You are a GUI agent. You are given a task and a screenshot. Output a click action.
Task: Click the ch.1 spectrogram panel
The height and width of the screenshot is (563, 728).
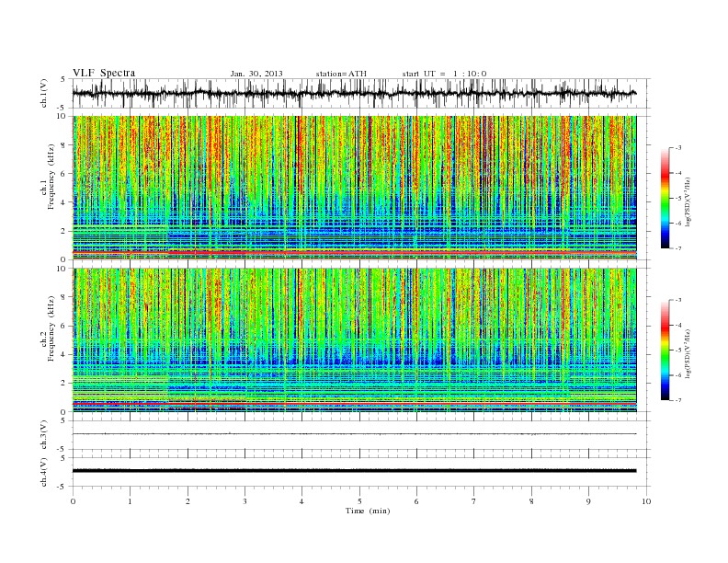[x=354, y=188]
